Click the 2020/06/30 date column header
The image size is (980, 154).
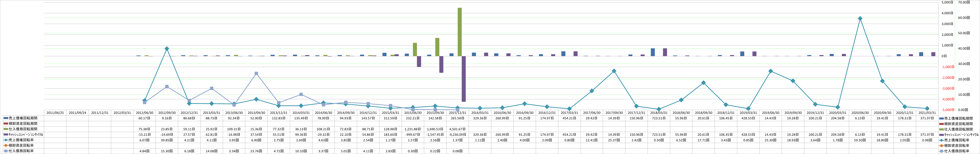click(x=860, y=113)
